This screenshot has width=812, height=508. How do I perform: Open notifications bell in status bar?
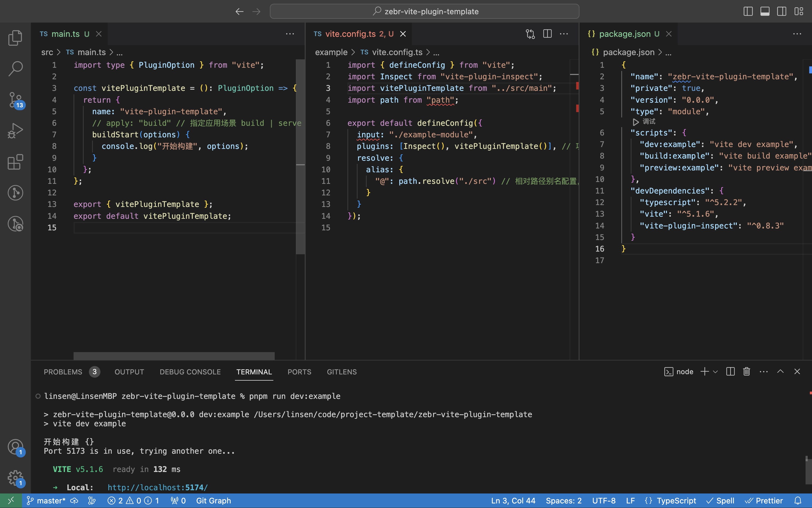[798, 500]
